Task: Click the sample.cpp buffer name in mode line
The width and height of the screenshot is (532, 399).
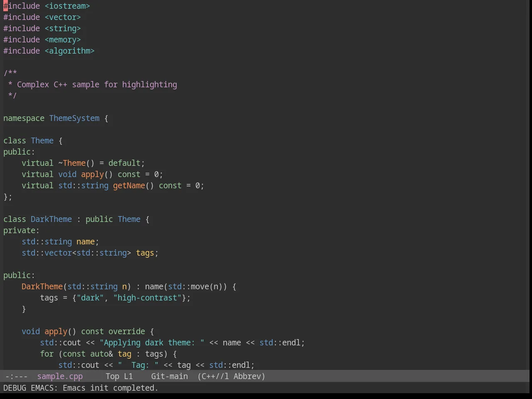Action: tap(60, 377)
